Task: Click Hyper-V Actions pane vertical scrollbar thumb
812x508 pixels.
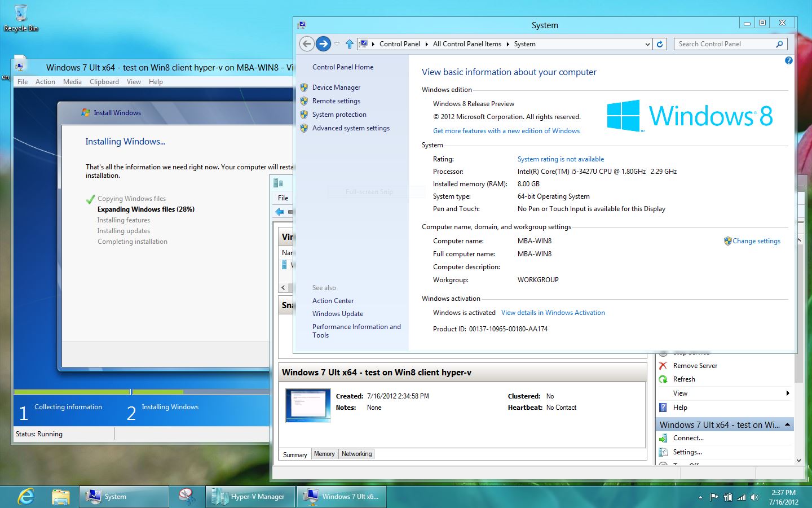Action: [798, 313]
